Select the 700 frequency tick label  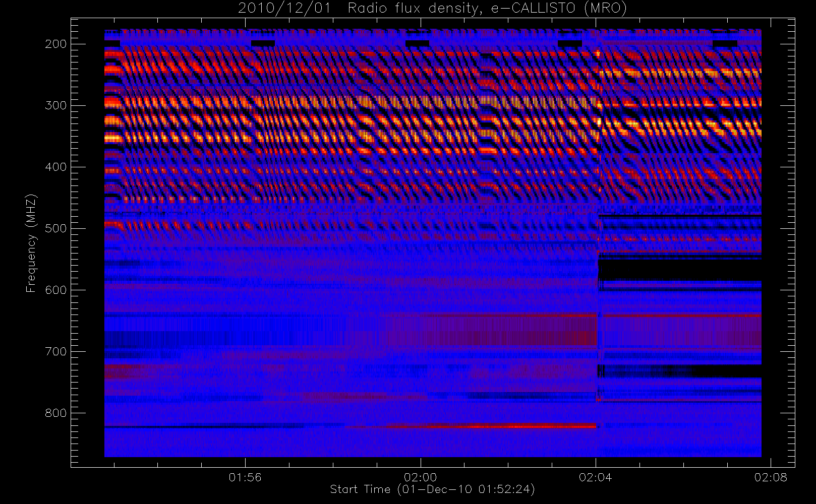coord(56,352)
